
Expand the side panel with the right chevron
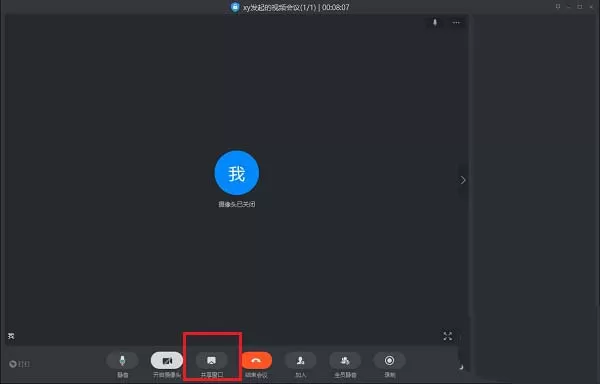click(463, 180)
